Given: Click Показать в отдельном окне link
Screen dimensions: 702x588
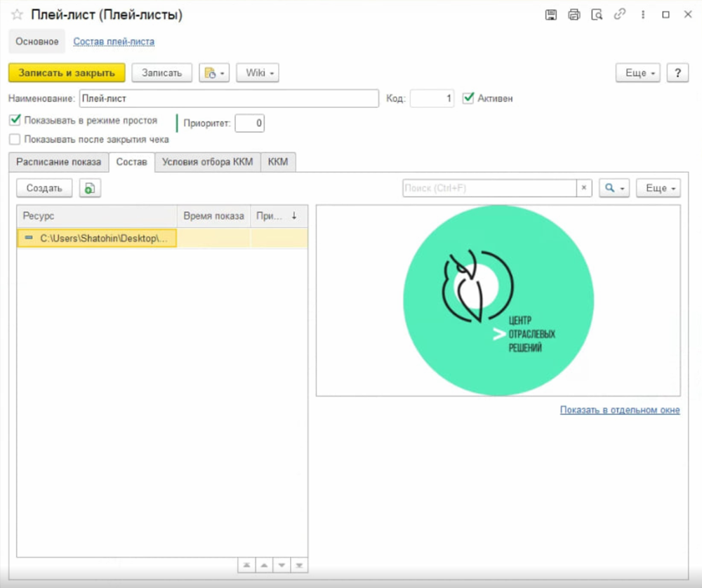Looking at the screenshot, I should 620,410.
